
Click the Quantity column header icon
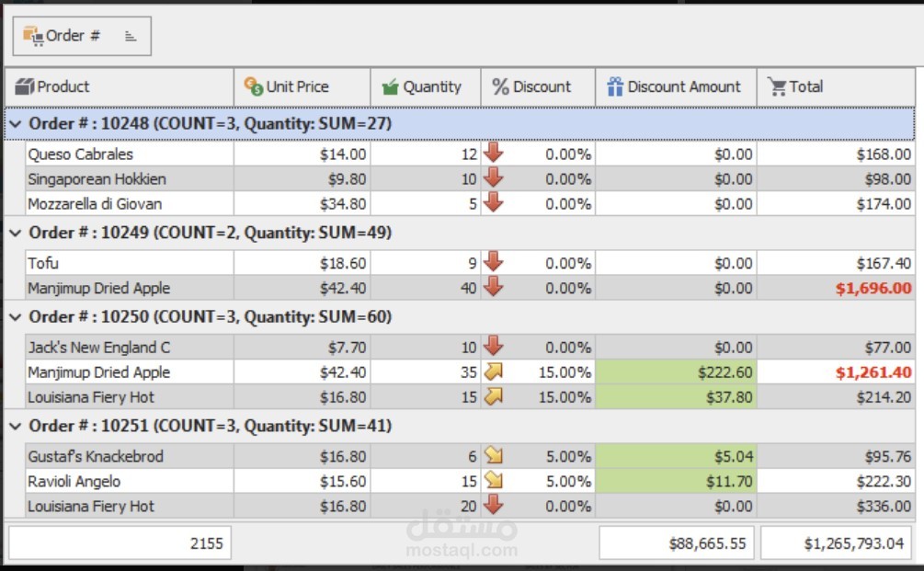[393, 86]
